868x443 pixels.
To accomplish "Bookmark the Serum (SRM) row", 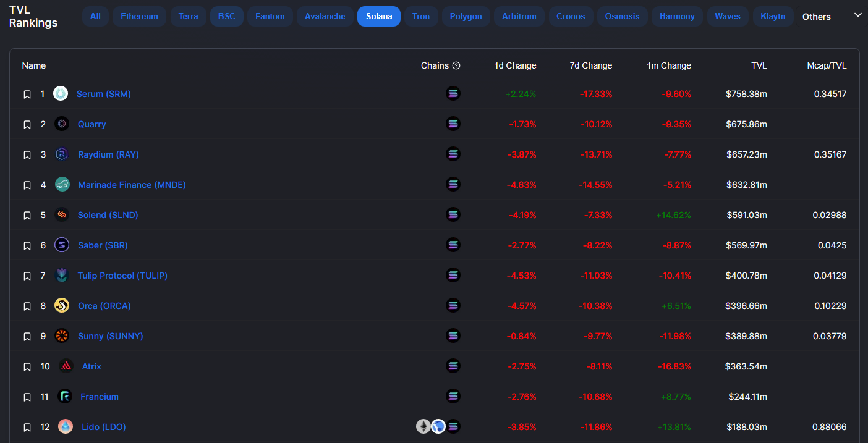I will (27, 95).
